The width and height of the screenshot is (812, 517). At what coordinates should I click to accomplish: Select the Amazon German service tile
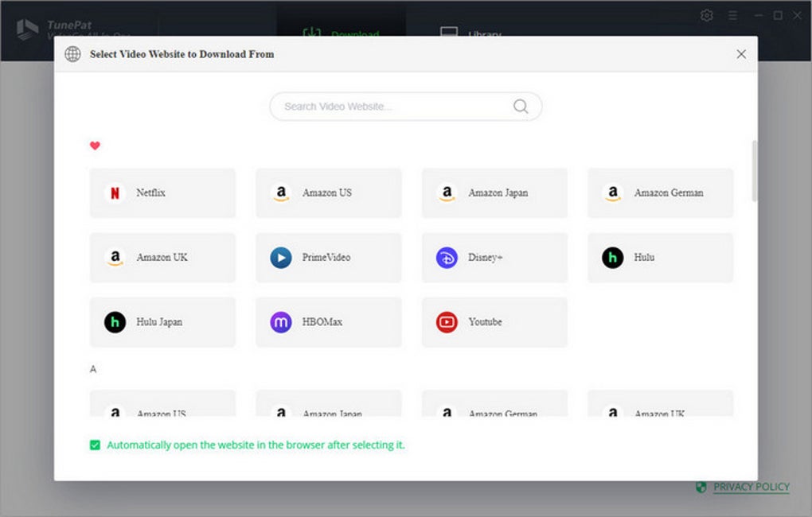(659, 192)
